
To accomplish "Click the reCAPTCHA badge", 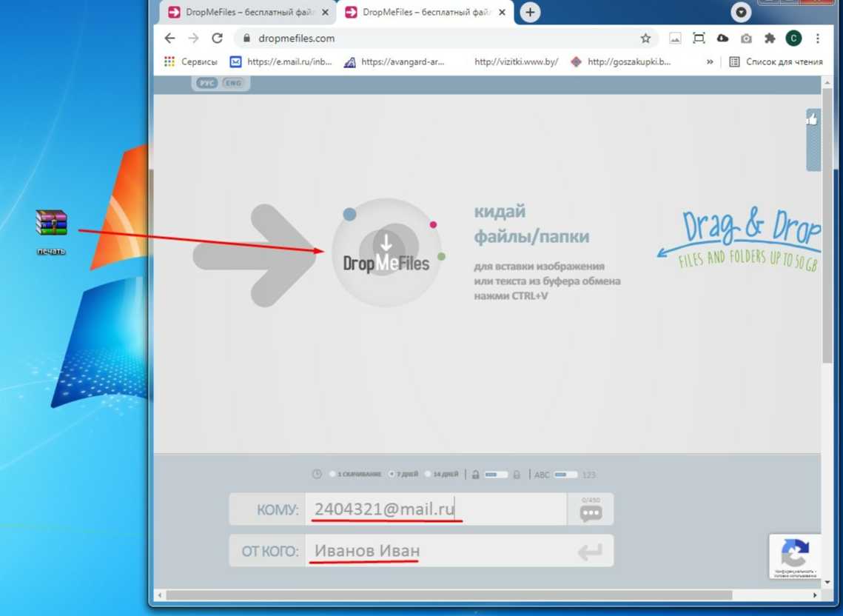I will (795, 556).
